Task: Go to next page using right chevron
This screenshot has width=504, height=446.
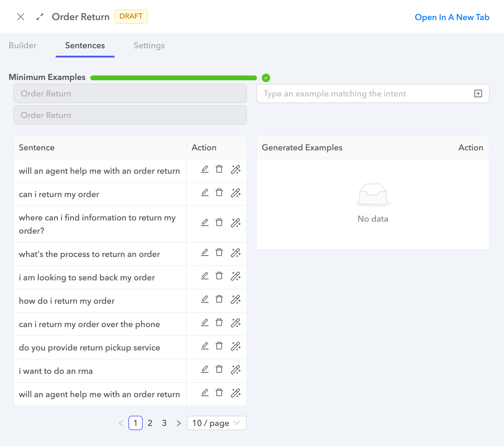Action: pyautogui.click(x=179, y=423)
